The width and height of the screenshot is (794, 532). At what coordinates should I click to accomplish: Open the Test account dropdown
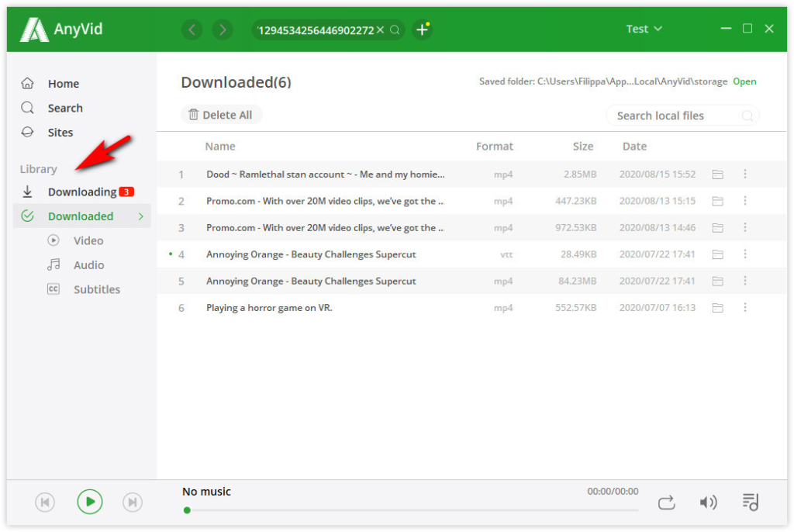click(644, 29)
